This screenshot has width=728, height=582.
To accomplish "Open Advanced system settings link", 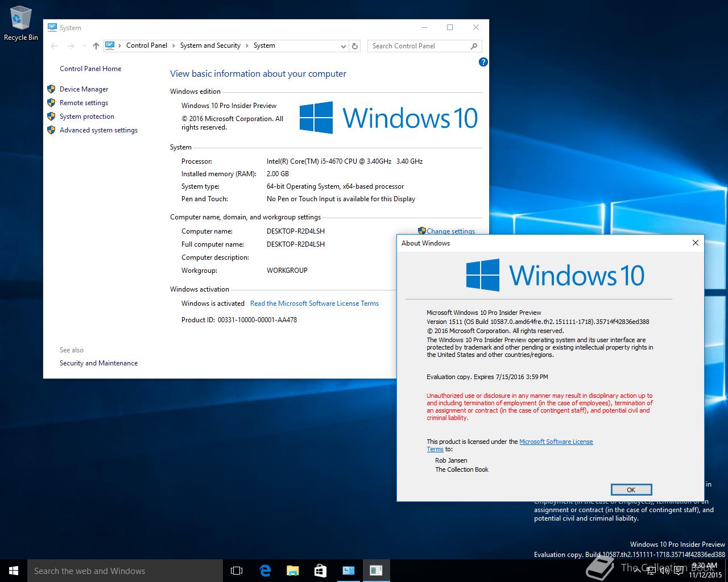I will [x=98, y=130].
